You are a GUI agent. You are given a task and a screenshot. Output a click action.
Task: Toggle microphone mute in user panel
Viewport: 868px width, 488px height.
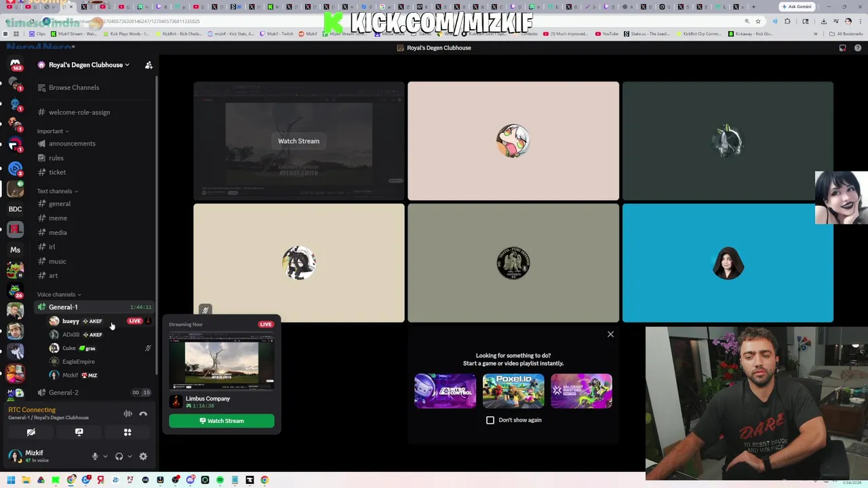[95, 457]
